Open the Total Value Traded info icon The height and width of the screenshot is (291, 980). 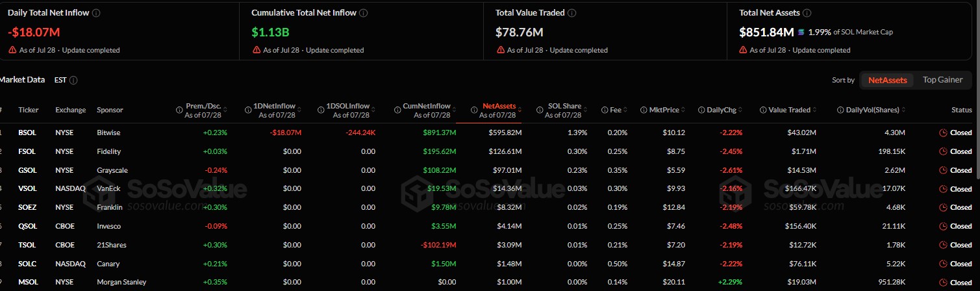click(572, 12)
